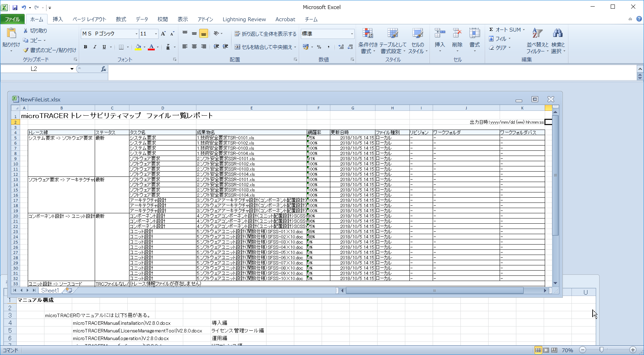644x355 pixels.
Task: Click the Paste icon
Action: (11, 33)
